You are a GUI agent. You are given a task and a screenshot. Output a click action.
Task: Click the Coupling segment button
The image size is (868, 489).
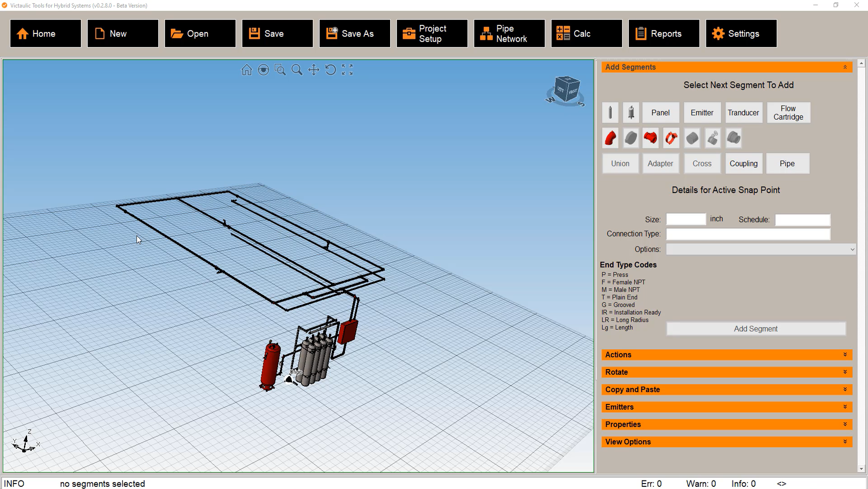point(743,164)
